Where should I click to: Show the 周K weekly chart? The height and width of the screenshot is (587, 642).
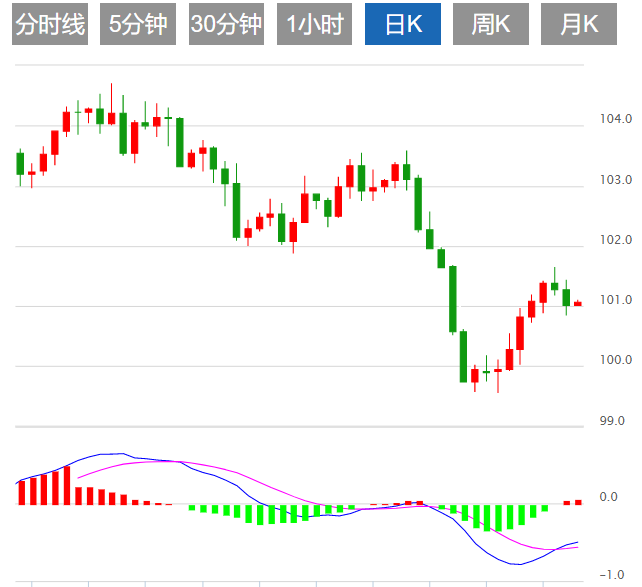[x=491, y=25]
